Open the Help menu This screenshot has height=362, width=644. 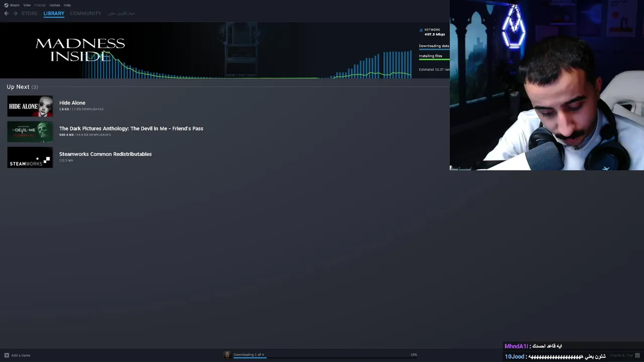pos(67,5)
